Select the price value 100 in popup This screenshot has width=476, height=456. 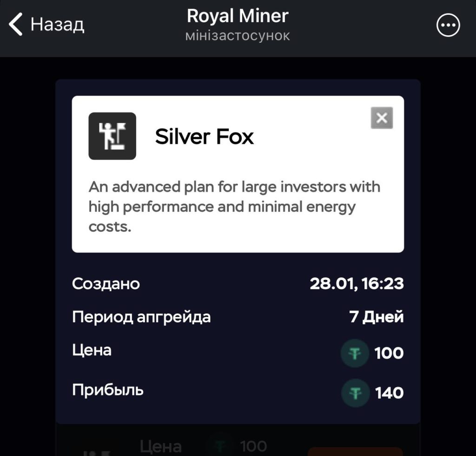389,353
